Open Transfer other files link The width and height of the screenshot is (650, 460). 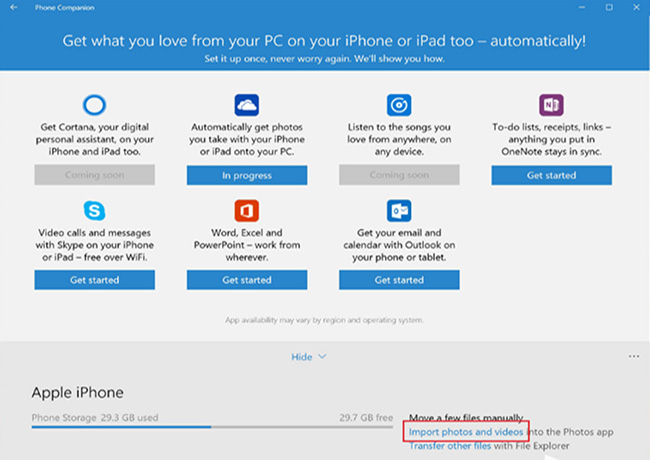(450, 446)
